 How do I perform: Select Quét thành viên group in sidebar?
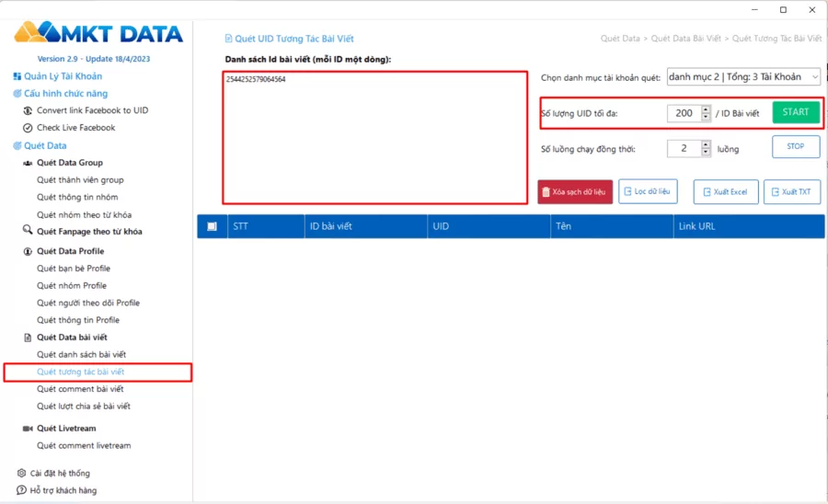coord(80,180)
